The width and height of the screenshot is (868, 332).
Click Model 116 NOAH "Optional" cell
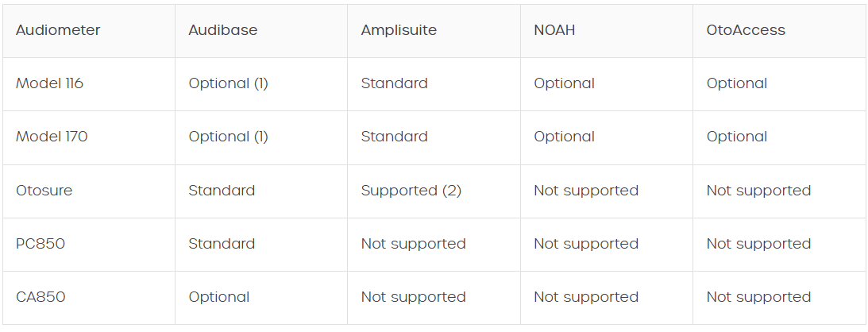(x=564, y=83)
